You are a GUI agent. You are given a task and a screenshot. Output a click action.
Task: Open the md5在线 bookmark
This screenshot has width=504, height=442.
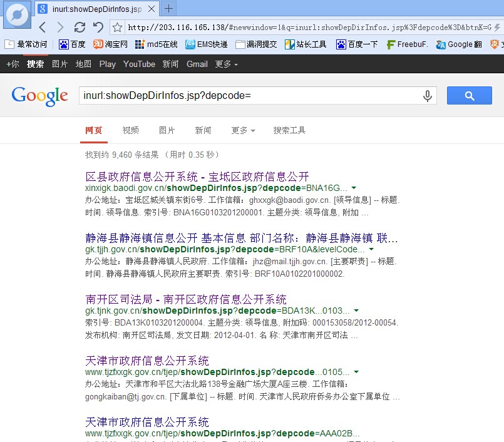click(157, 44)
